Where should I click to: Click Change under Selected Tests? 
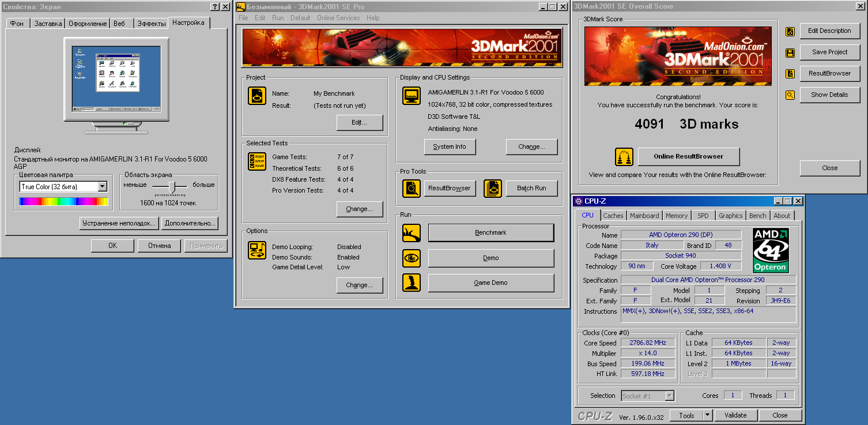(360, 209)
